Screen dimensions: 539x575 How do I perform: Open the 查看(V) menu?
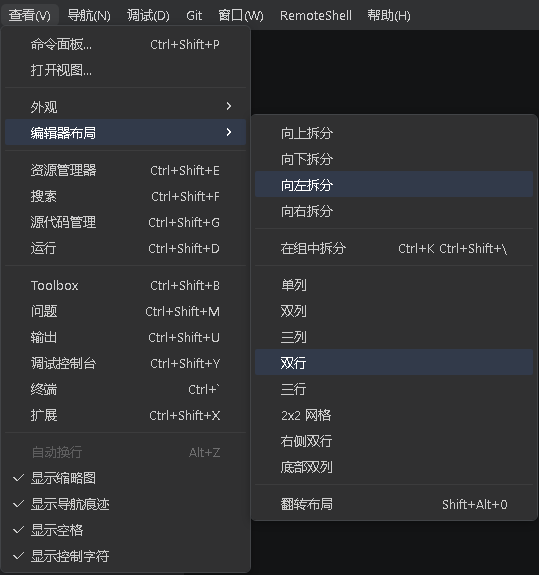pyautogui.click(x=29, y=15)
